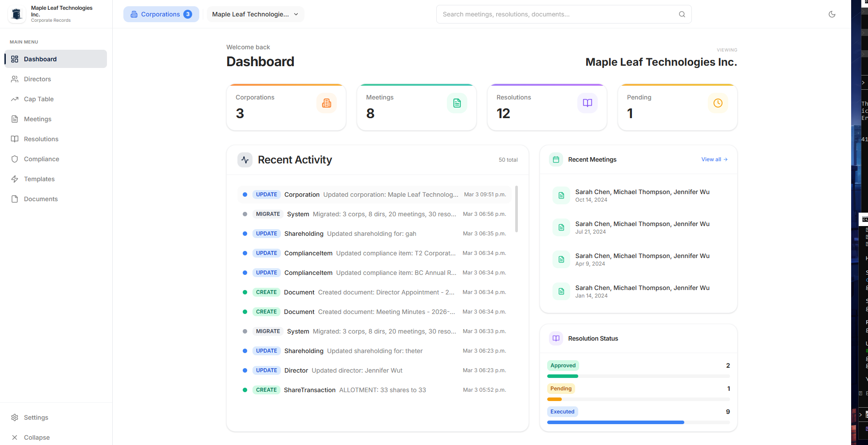Go to Directors in the main menu
Viewport: 868px width, 445px height.
click(x=56, y=79)
